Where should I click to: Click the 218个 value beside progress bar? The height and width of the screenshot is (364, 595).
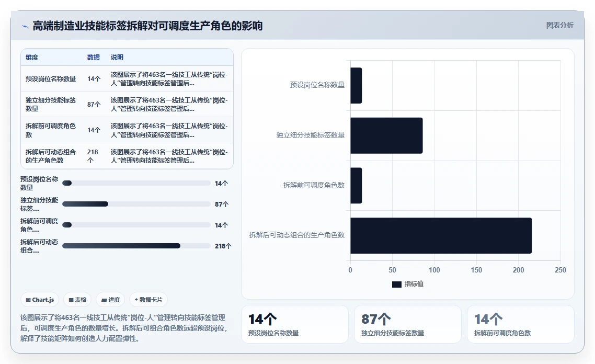pos(223,246)
